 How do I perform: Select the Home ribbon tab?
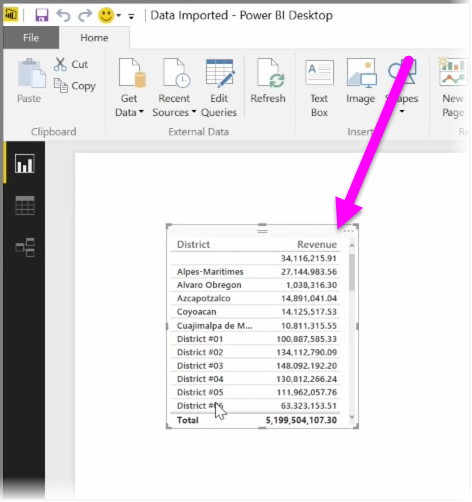[x=94, y=38]
